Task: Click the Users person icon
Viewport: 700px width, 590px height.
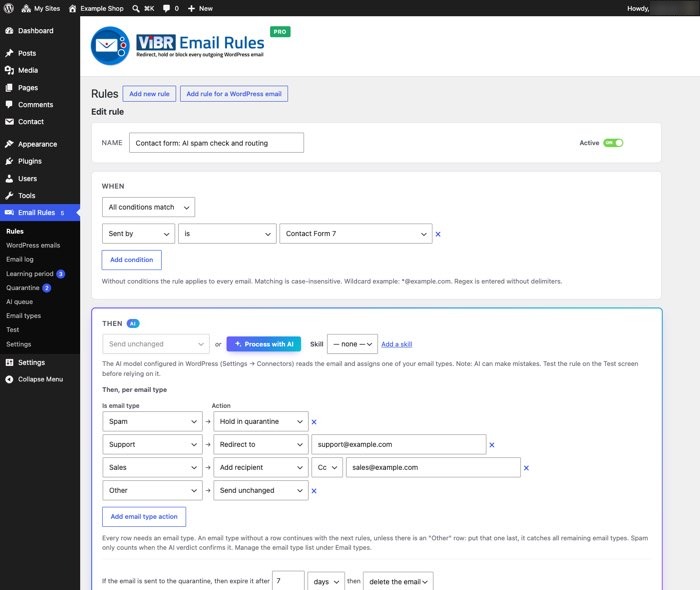Action: (9, 179)
